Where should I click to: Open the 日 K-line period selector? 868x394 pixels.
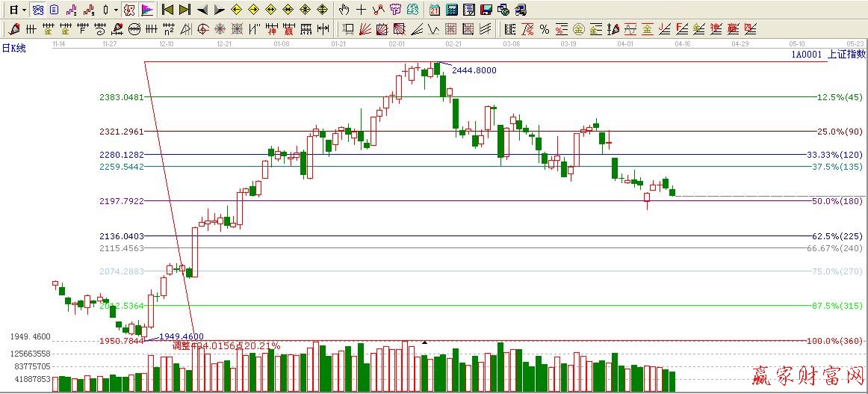click(x=13, y=10)
